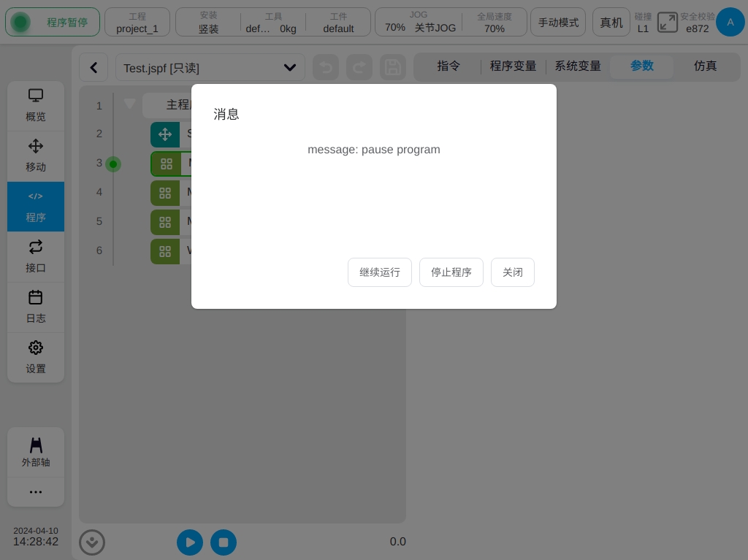Image resolution: width=748 pixels, height=560 pixels.
Task: Click the blue stop program button
Action: 224,542
